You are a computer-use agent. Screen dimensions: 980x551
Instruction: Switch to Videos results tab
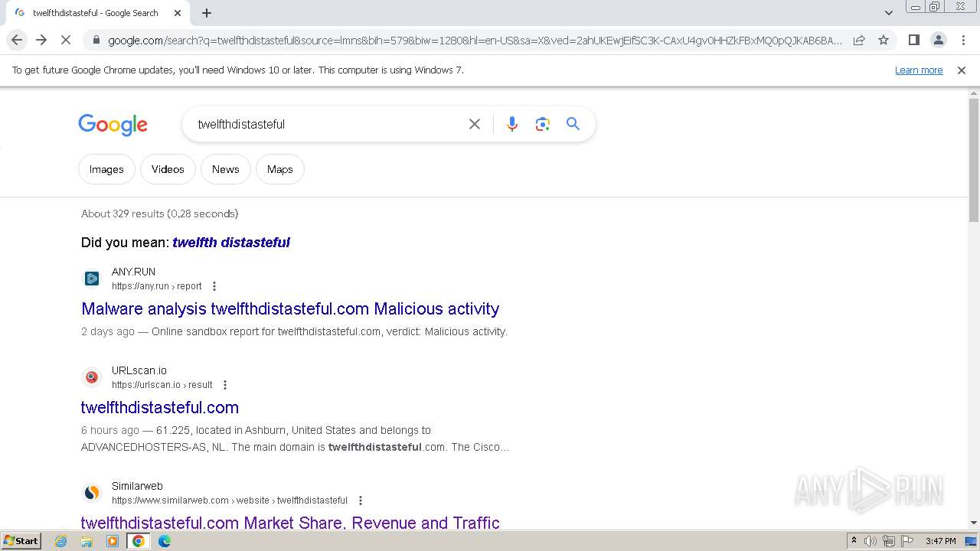[168, 169]
